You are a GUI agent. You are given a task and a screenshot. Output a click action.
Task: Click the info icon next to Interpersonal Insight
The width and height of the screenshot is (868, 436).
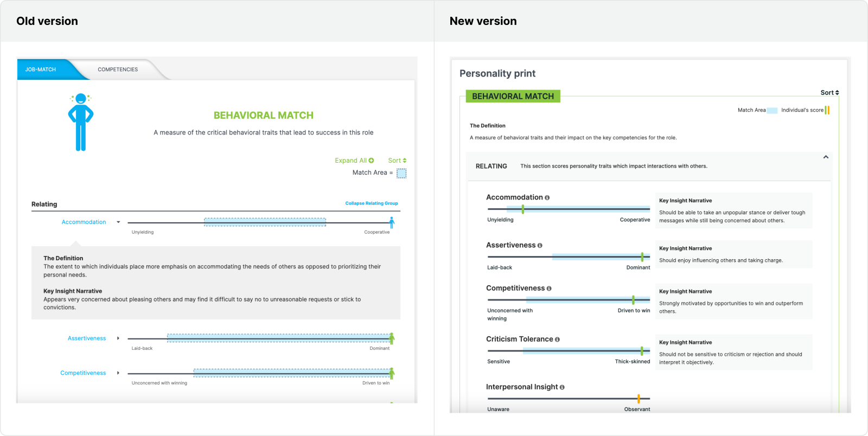pos(562,387)
